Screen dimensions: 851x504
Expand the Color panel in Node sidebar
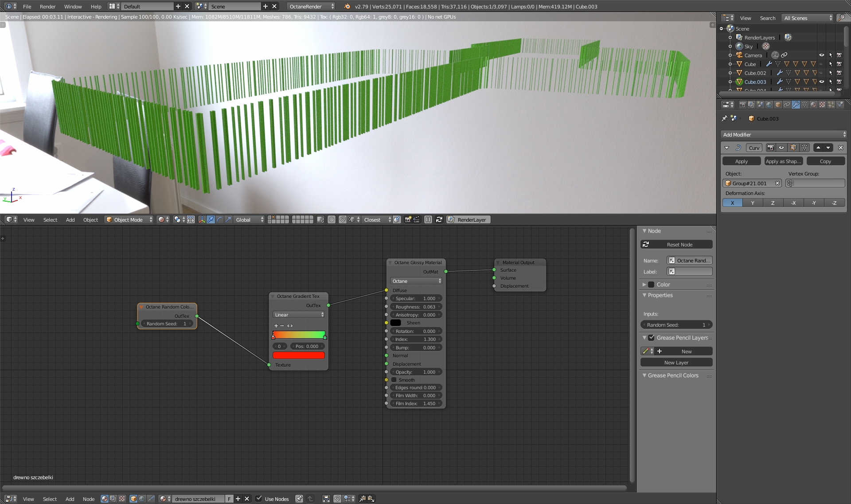pos(644,285)
